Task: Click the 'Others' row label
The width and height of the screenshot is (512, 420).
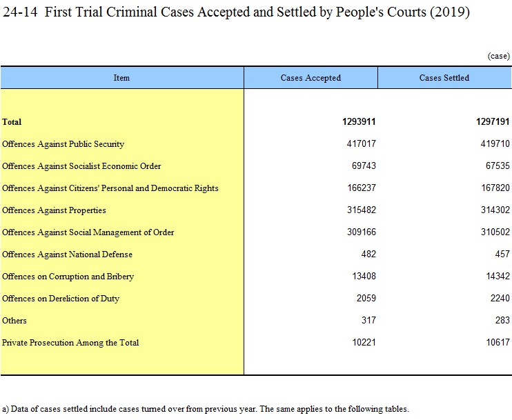Action: tap(14, 321)
